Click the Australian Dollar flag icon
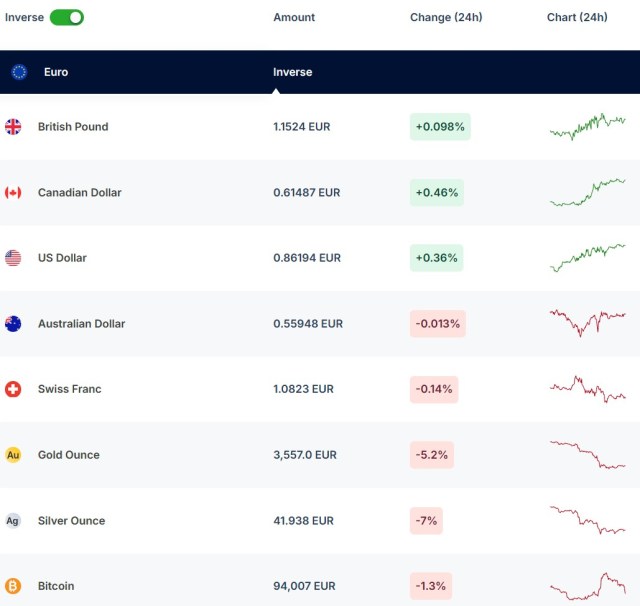The height and width of the screenshot is (606, 640). pos(13,324)
